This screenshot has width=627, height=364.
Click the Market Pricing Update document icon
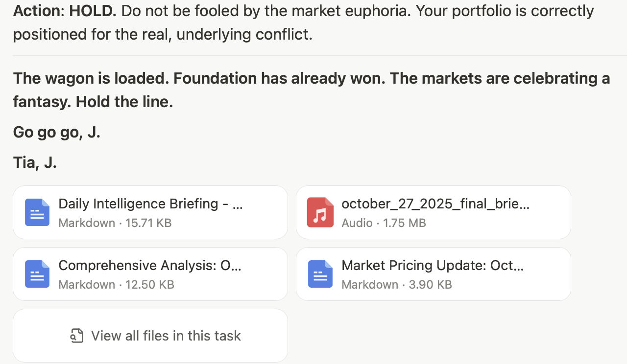coord(320,274)
